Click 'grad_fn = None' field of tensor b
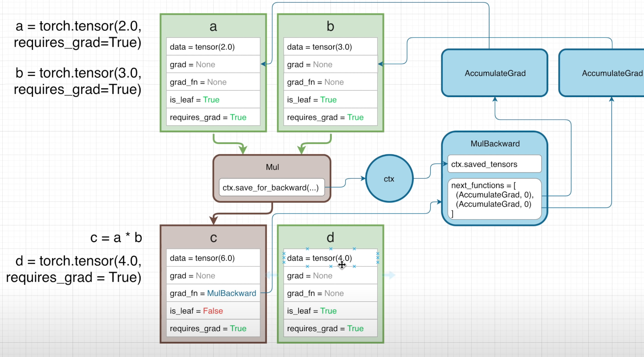Screen dimensions: 644x357 point(330,82)
